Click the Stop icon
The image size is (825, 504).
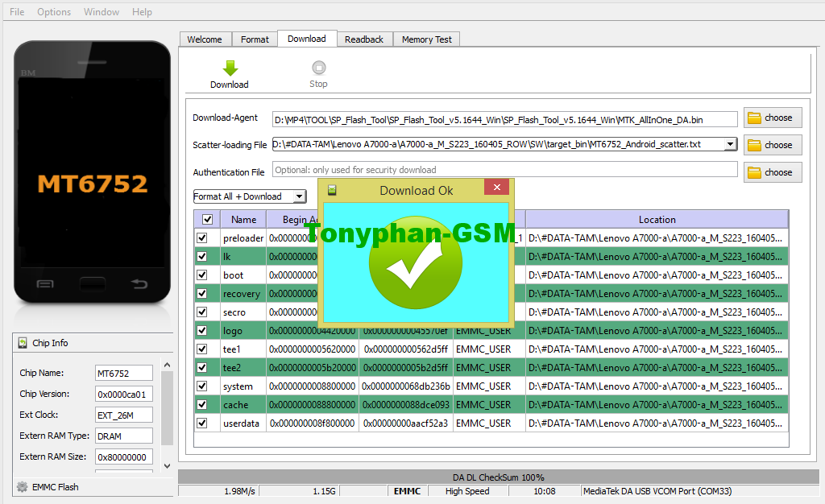coord(318,68)
